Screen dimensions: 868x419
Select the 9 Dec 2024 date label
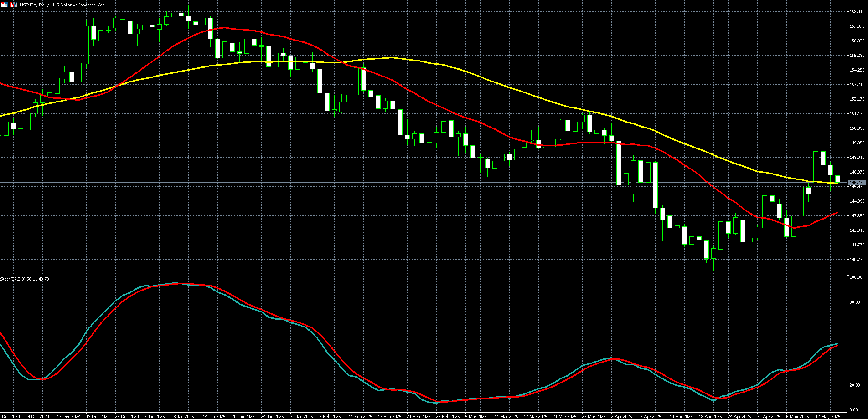point(38,416)
